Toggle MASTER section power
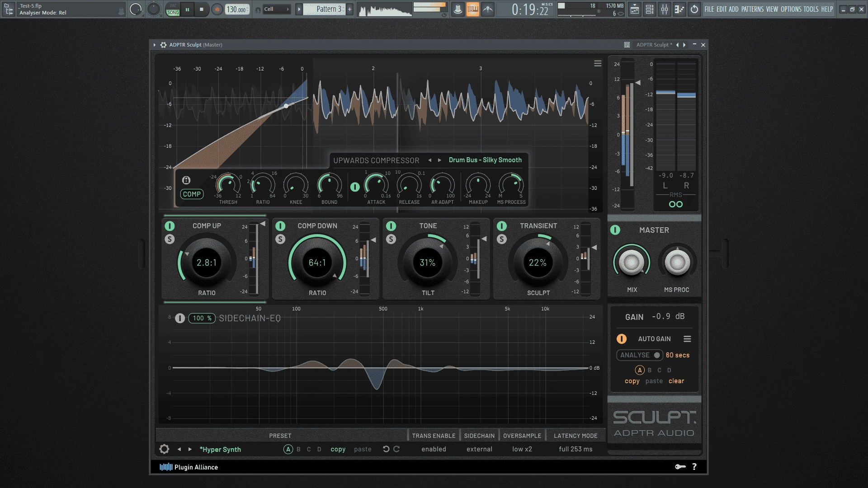Image resolution: width=868 pixels, height=488 pixels. [615, 230]
